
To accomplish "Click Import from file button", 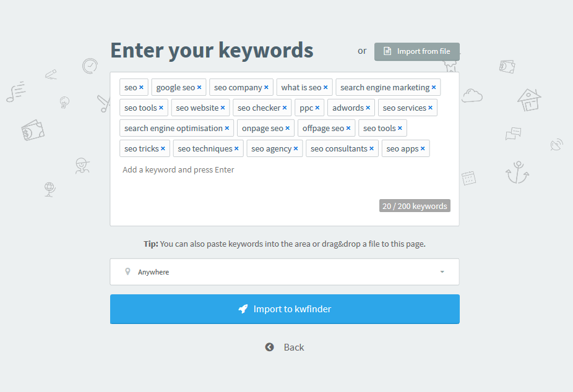I will coord(417,51).
